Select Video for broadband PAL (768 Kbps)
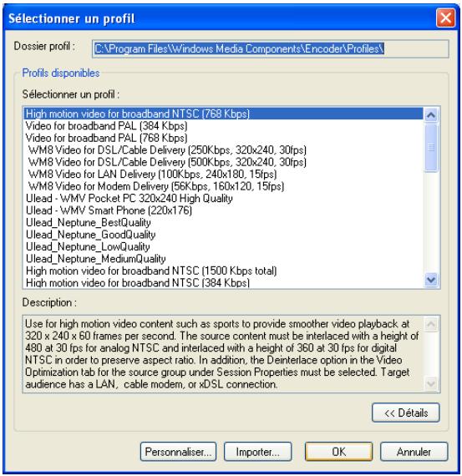This screenshot has height=476, width=462. coord(223,138)
